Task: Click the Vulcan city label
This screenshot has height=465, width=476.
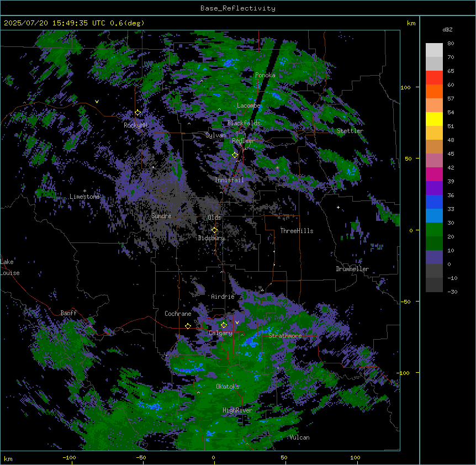Action: click(299, 437)
